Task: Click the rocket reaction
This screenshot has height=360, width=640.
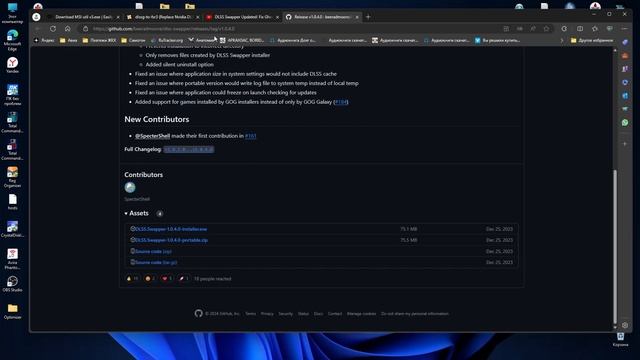Action: pyautogui.click(x=184, y=279)
